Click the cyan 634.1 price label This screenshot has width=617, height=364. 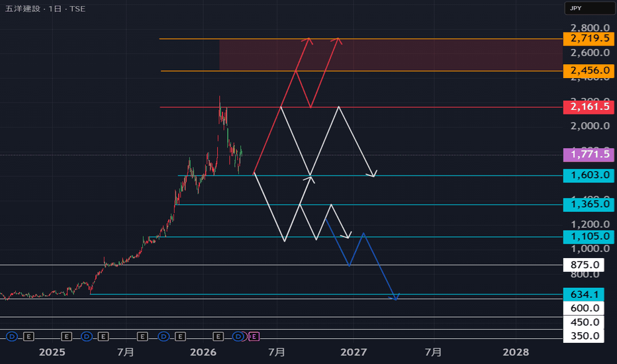tap(584, 295)
